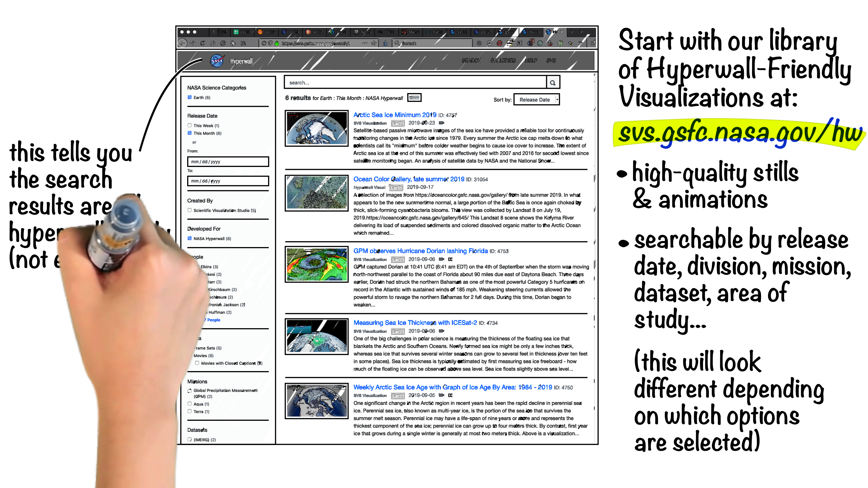Viewport: 868px width, 488px height.
Task: Switch to the 'Godda' browser tab
Action: tap(290, 32)
